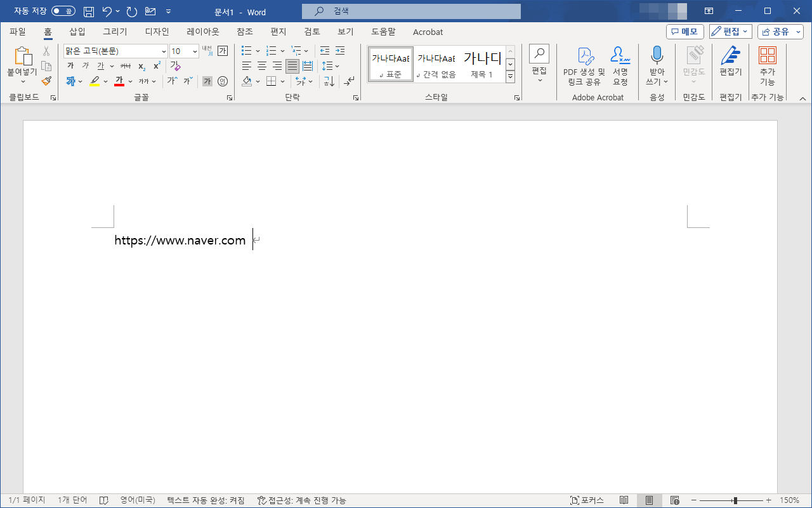Click the 서명 요청 signature icon
The width and height of the screenshot is (812, 508).
[620, 56]
